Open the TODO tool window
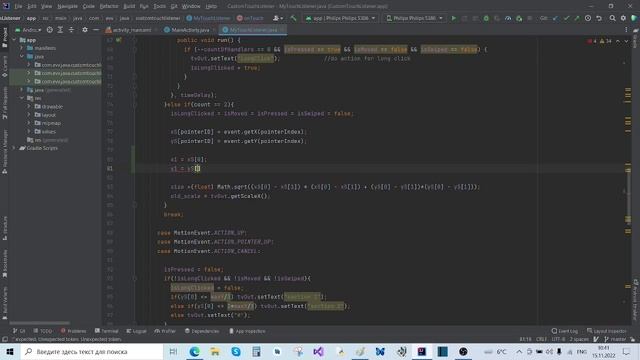Viewport: 640px width, 360px height. [43, 331]
